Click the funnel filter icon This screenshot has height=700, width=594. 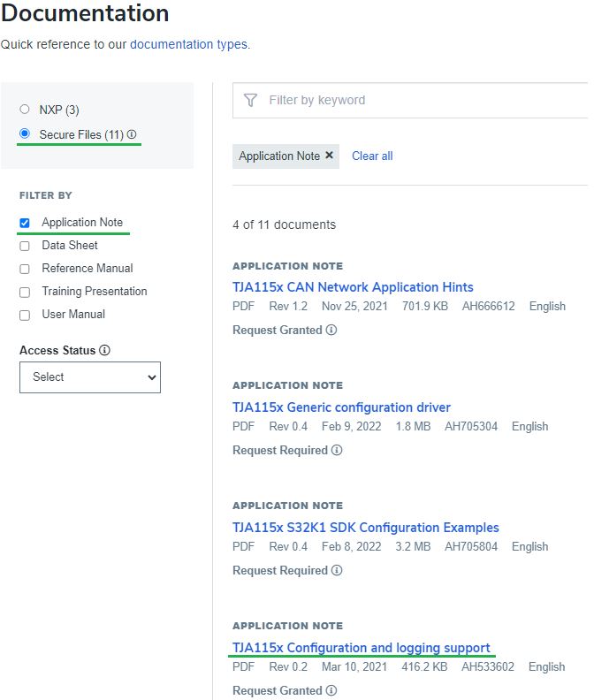point(250,100)
